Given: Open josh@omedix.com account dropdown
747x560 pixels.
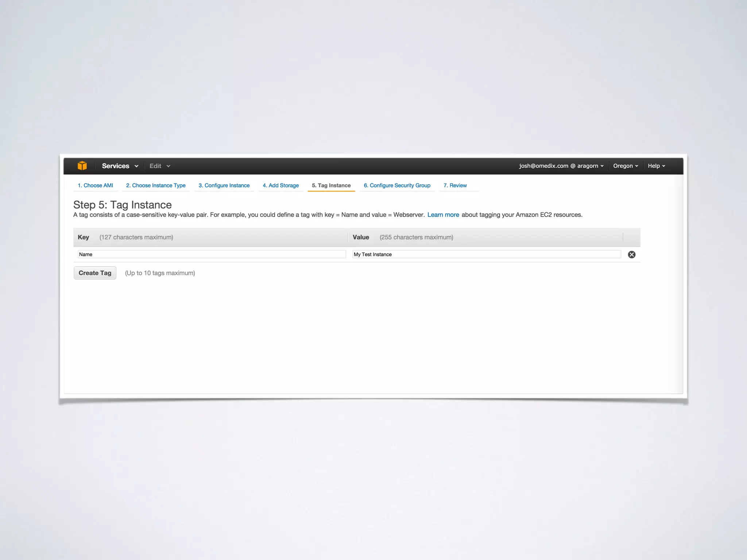Looking at the screenshot, I should click(561, 166).
